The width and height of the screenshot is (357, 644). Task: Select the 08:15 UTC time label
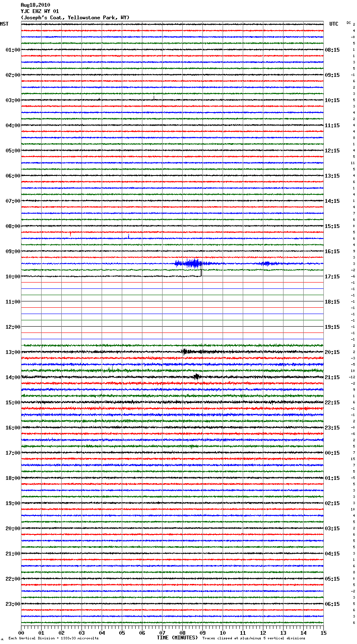[x=332, y=50]
